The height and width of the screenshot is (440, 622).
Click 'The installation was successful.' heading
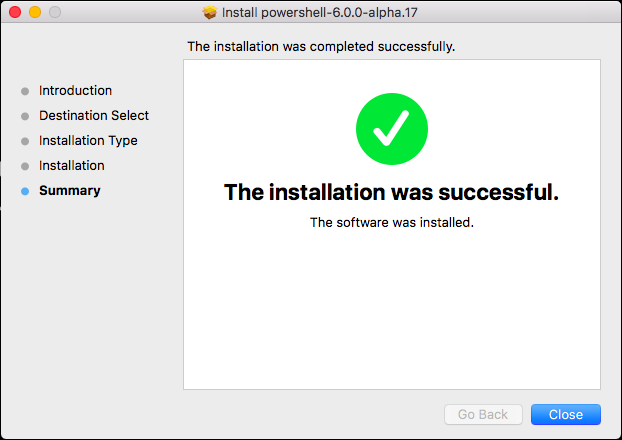coord(392,192)
